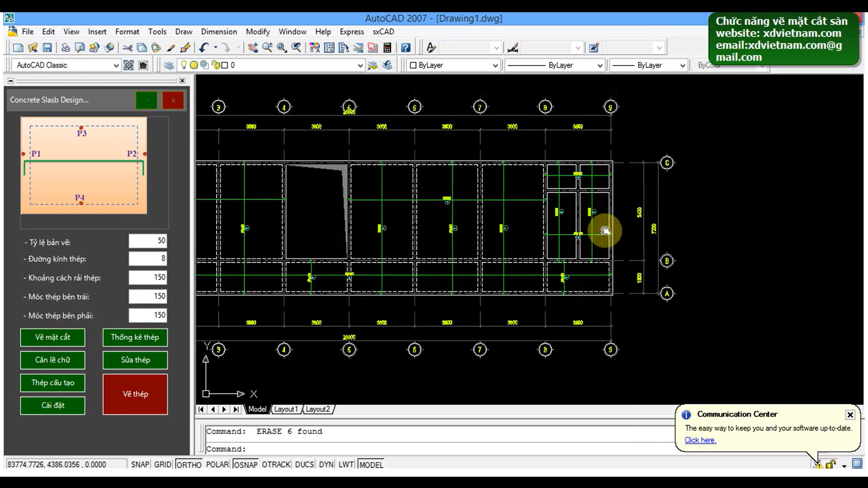The width and height of the screenshot is (868, 488).
Task: Open the Markup Set Manager icon
Action: pyautogui.click(x=373, y=47)
